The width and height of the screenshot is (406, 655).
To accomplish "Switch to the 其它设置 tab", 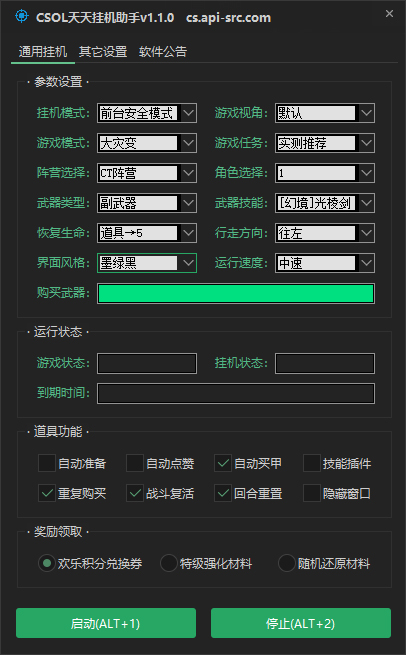I will (103, 52).
